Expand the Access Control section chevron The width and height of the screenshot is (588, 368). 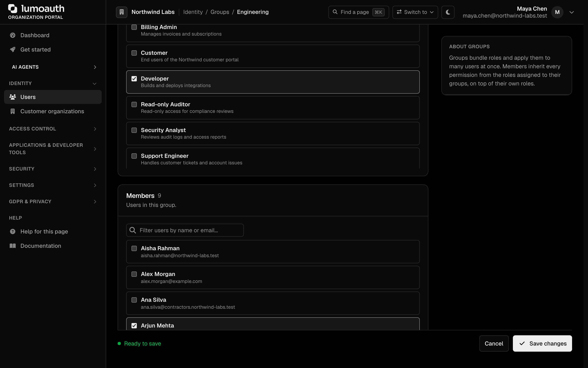point(95,129)
